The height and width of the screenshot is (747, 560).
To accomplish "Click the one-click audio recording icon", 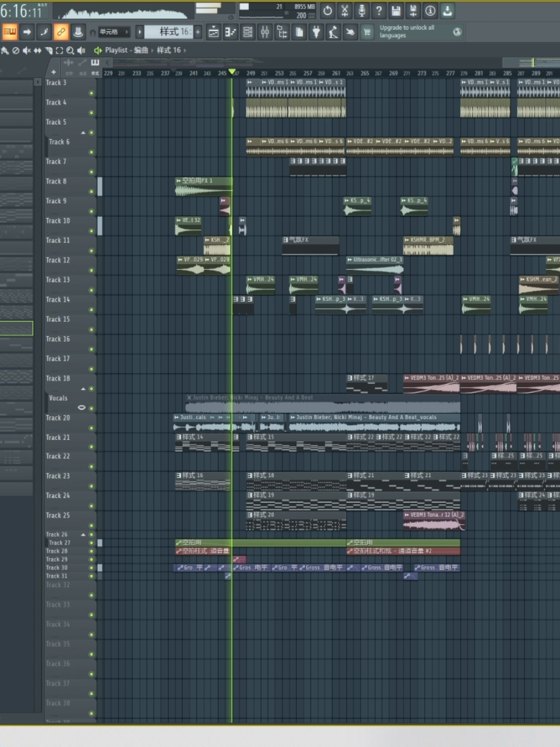I will coord(350,32).
